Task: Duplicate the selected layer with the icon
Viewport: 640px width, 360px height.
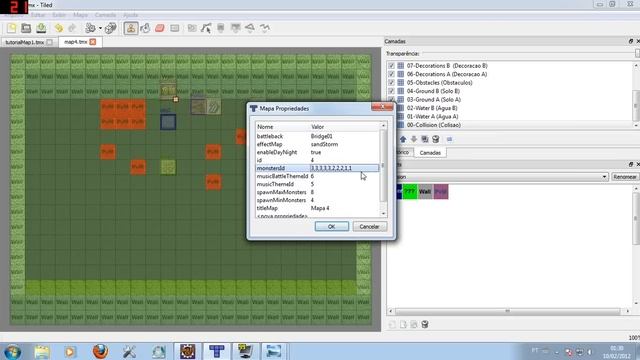Action: (425, 139)
